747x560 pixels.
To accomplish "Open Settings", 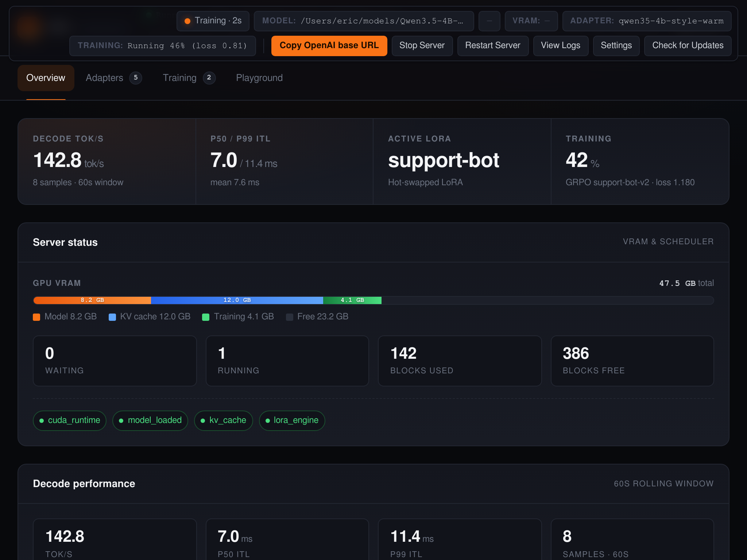I will pyautogui.click(x=616, y=46).
